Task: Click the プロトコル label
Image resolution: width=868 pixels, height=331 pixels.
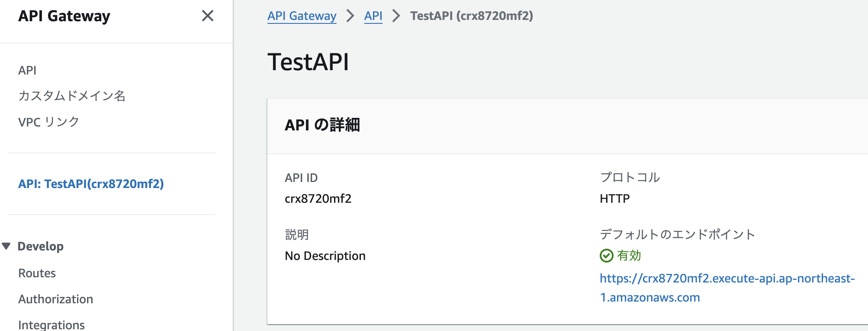Action: click(x=630, y=177)
